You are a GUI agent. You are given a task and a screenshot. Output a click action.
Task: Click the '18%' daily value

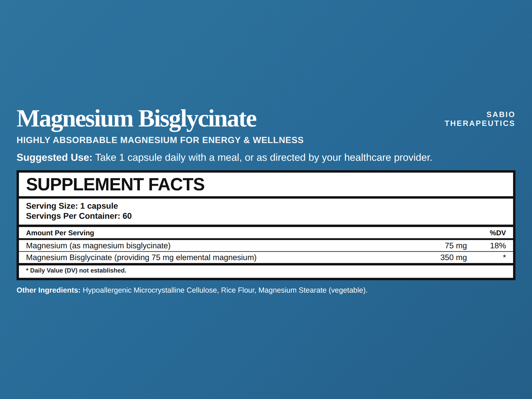[498, 246]
